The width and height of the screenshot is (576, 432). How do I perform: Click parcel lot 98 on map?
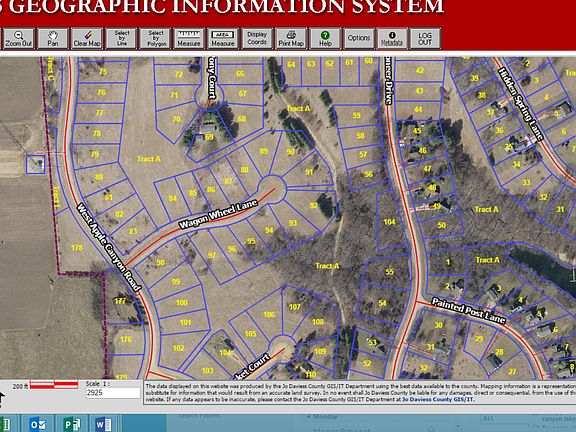(x=161, y=262)
